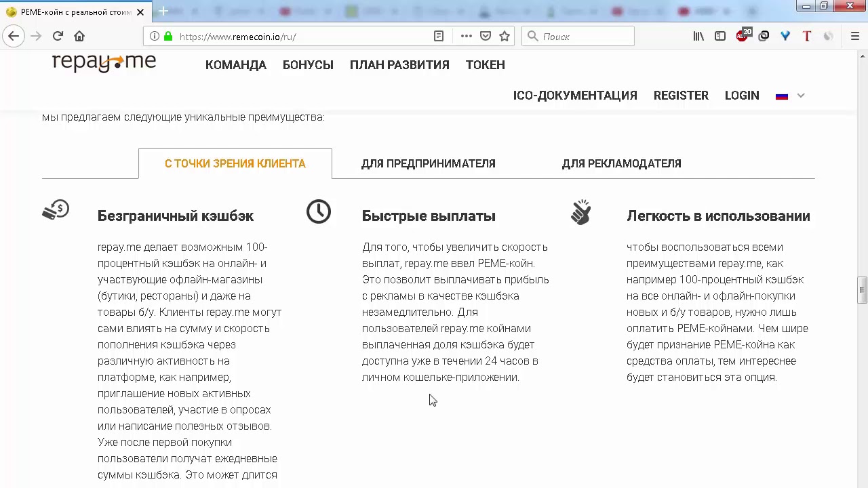The image size is (868, 488).
Task: Bookmark this page with the star
Action: [505, 37]
